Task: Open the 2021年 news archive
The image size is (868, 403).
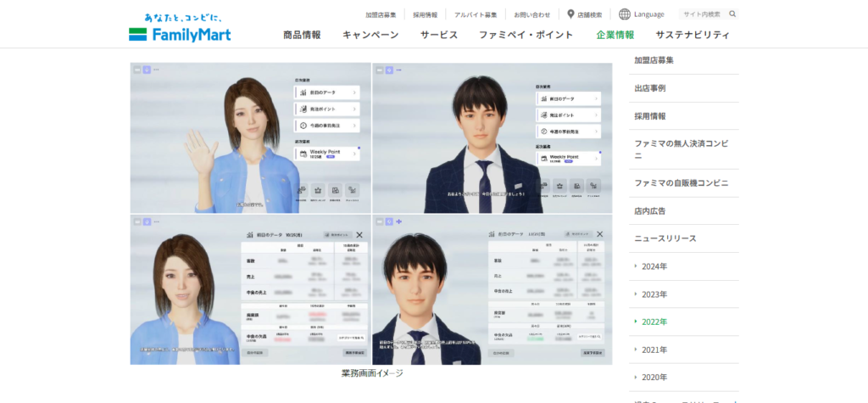Action: (x=654, y=350)
